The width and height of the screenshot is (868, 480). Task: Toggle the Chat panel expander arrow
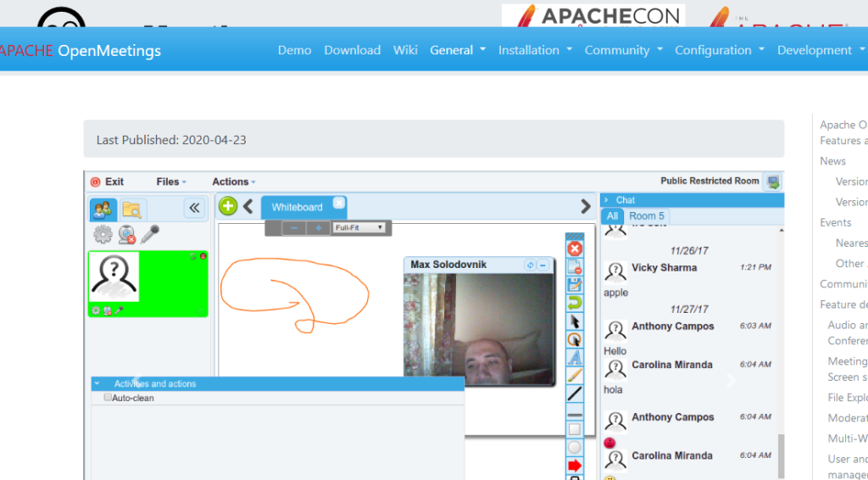point(606,199)
